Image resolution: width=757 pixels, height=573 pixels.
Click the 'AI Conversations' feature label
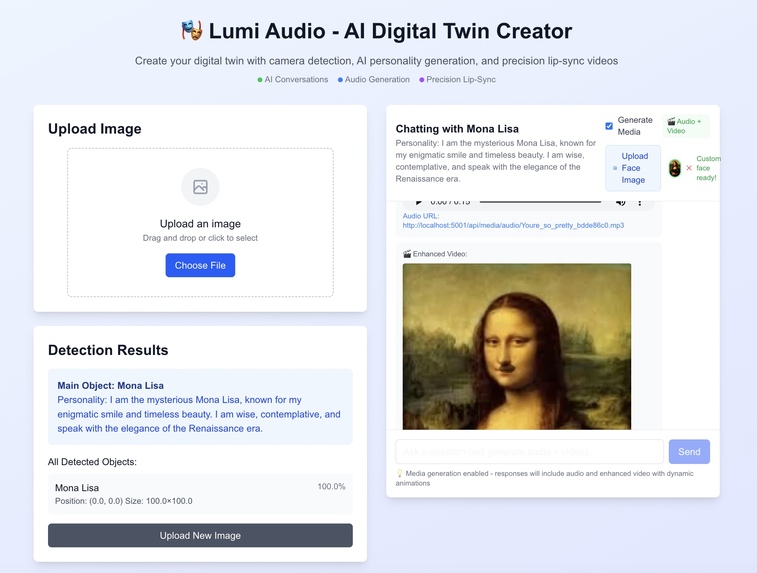pos(296,80)
